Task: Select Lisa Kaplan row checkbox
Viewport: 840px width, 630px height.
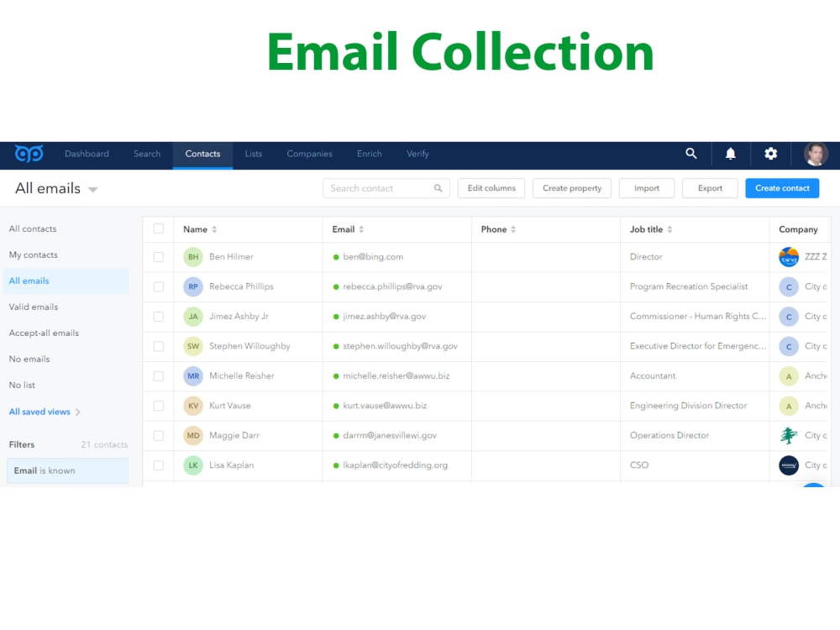Action: 159,465
